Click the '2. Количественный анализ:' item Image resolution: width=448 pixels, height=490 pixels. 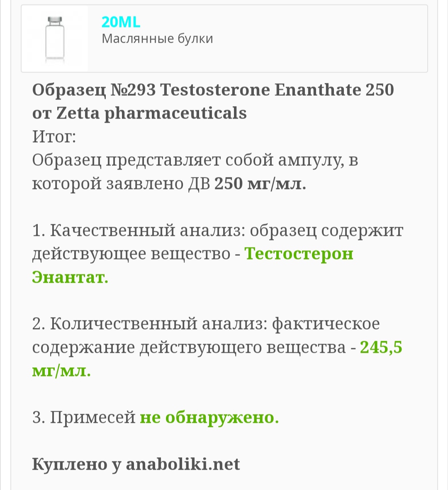pos(150,323)
